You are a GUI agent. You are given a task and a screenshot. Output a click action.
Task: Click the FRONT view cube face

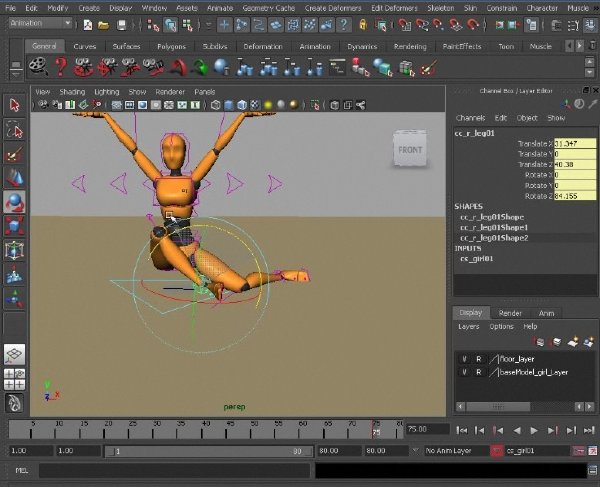pyautogui.click(x=410, y=150)
